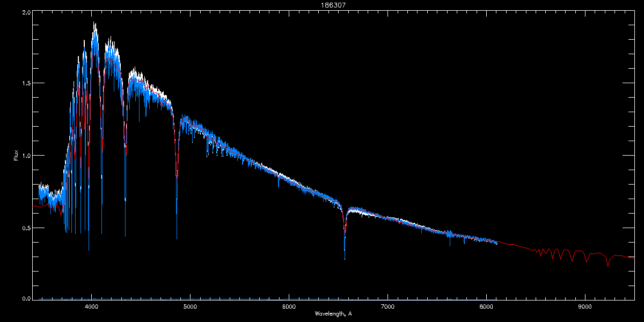Click the 0.5 y-axis tick label
Screen dimensions: 644x322
click(25, 228)
